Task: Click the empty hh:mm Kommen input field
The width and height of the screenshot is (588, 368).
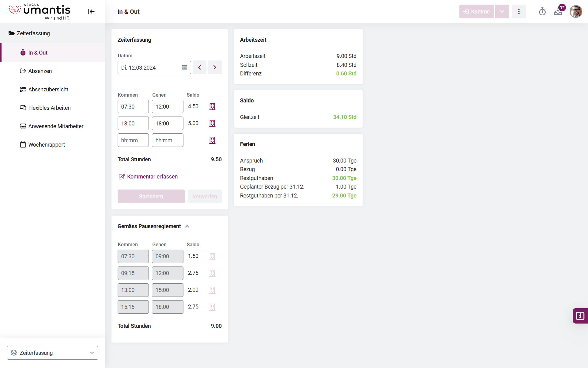Action: 133,140
